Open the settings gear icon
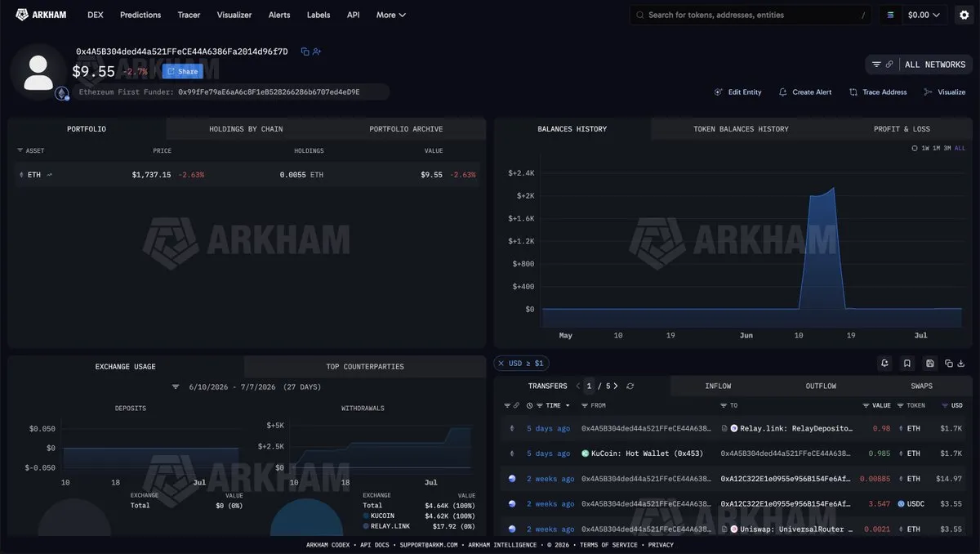980x554 pixels. pos(964,15)
